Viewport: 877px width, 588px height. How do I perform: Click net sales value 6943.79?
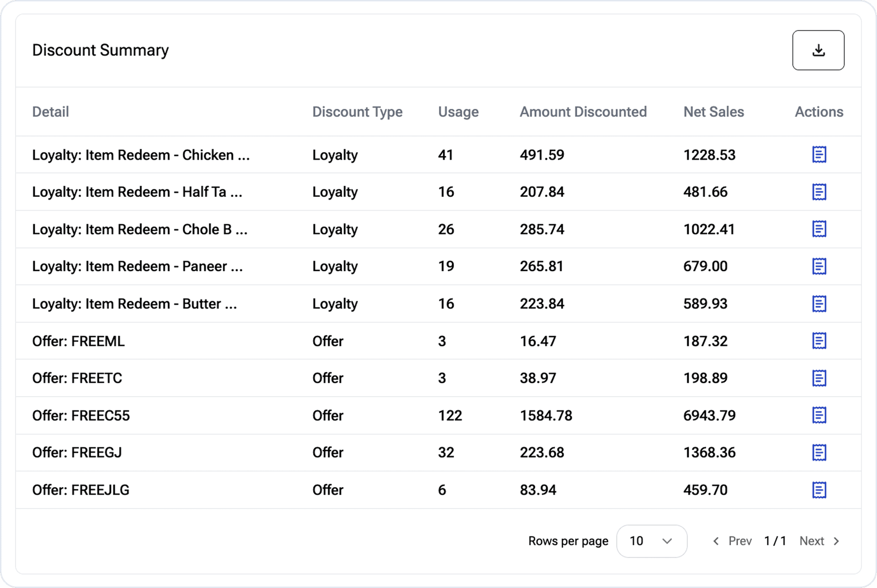point(709,416)
